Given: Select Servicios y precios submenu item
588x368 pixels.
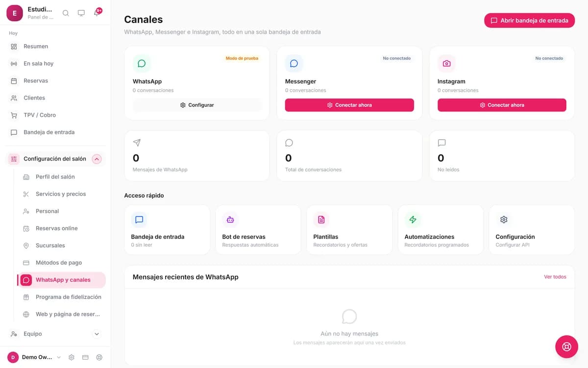Looking at the screenshot, I should pyautogui.click(x=61, y=194).
